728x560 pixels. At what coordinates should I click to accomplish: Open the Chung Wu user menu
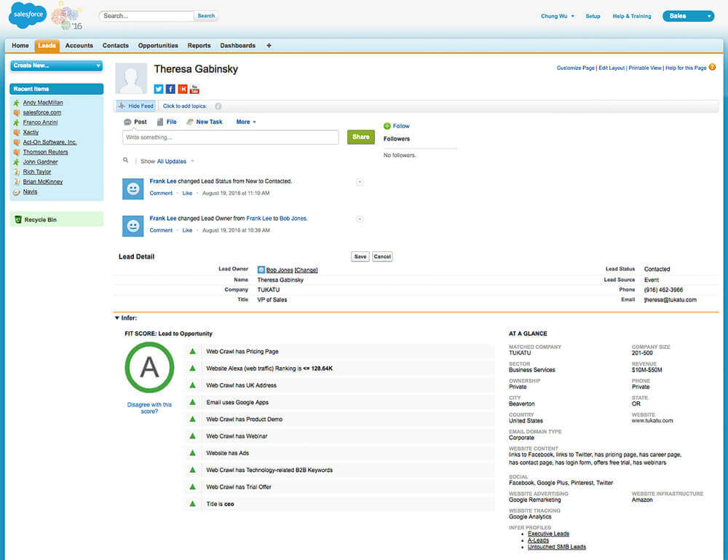[x=558, y=16]
